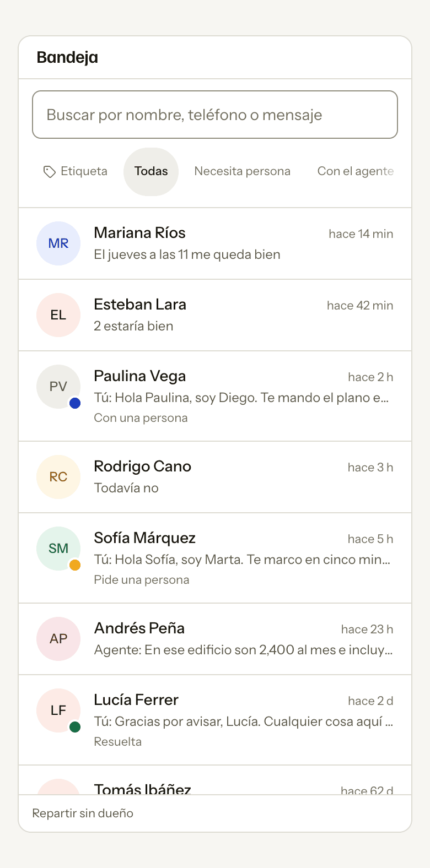Viewport: 430px width, 868px height.
Task: Click Andrés Peña AP avatar
Action: click(x=58, y=639)
